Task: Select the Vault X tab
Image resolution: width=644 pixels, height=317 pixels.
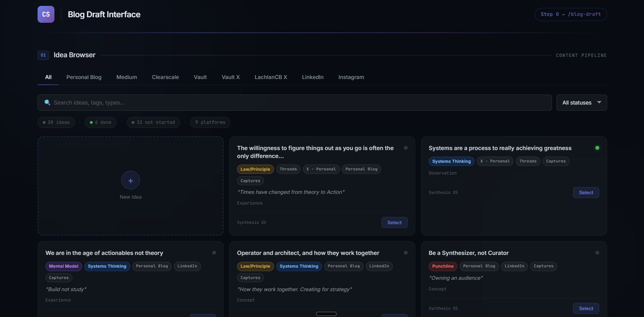Action: (231, 77)
